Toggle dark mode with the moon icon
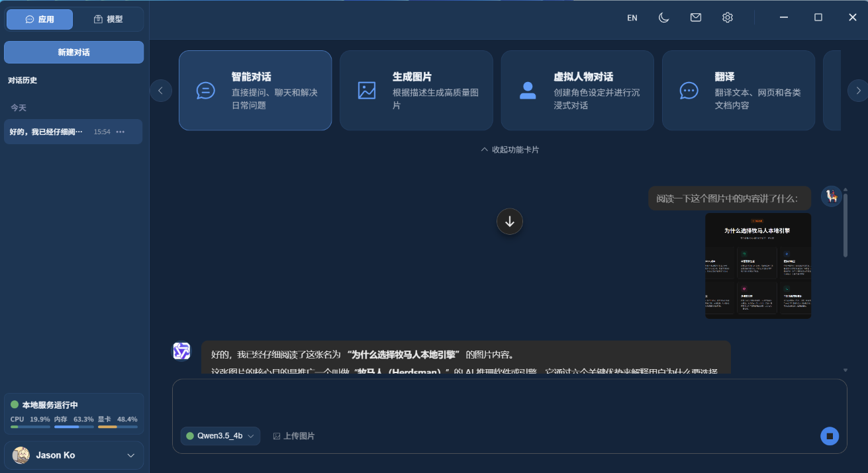Image resolution: width=868 pixels, height=473 pixels. coord(664,18)
